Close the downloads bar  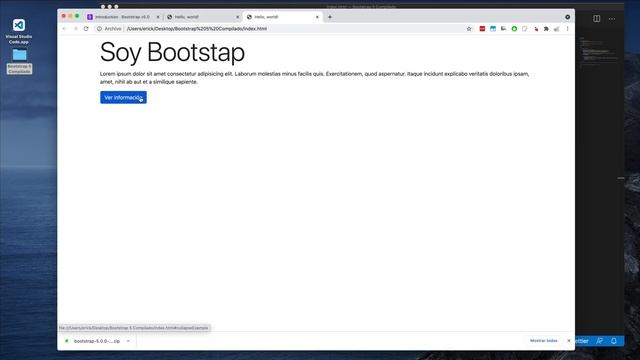click(569, 340)
